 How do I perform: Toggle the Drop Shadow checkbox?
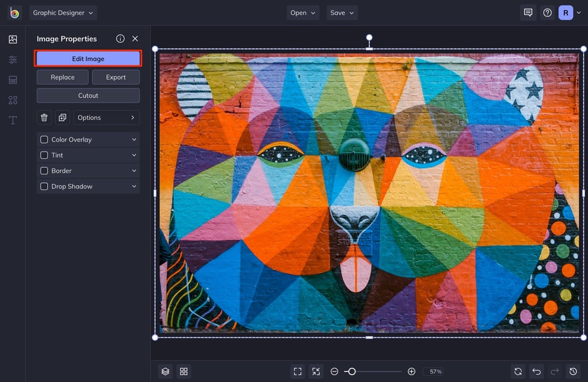pyautogui.click(x=44, y=187)
